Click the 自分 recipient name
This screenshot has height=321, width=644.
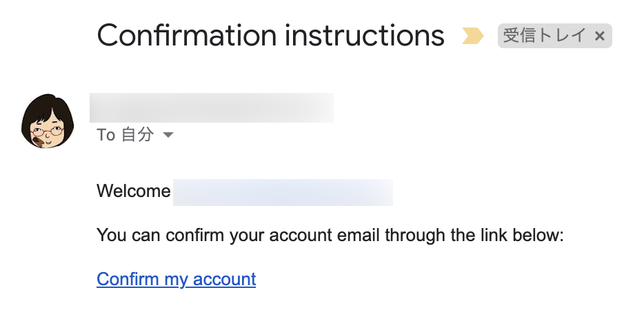(138, 134)
